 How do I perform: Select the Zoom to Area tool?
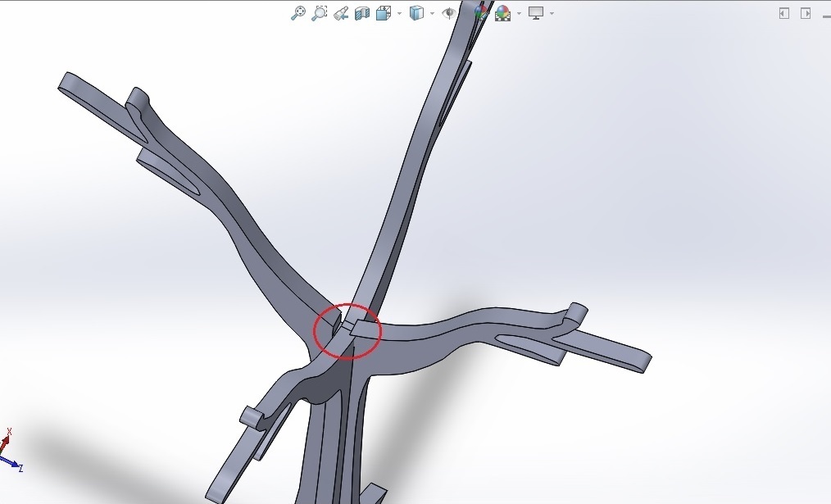point(319,13)
